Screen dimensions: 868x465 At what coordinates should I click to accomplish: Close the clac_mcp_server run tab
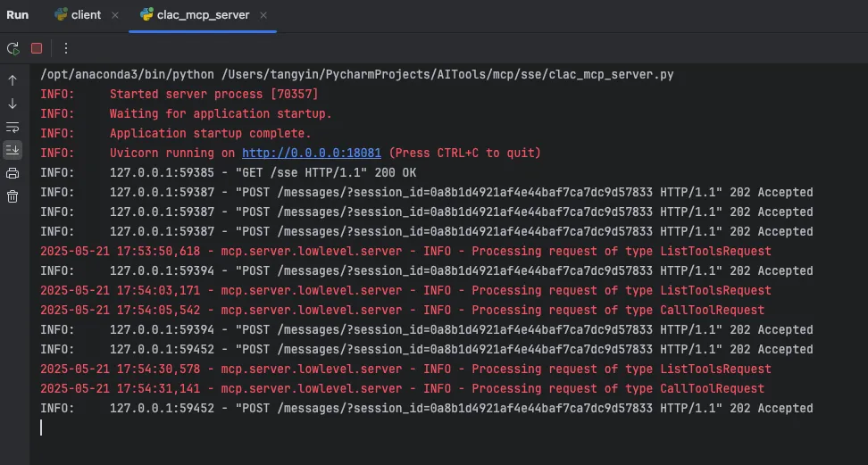(264, 15)
